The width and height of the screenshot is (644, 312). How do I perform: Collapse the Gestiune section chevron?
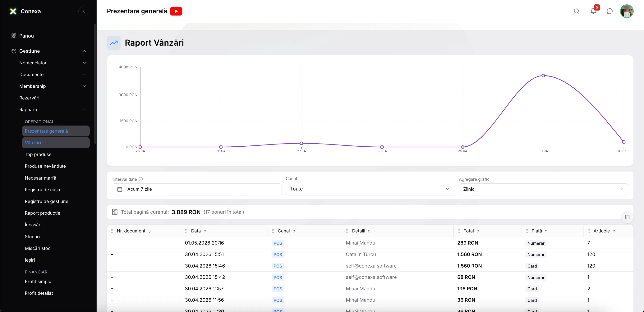pos(85,51)
